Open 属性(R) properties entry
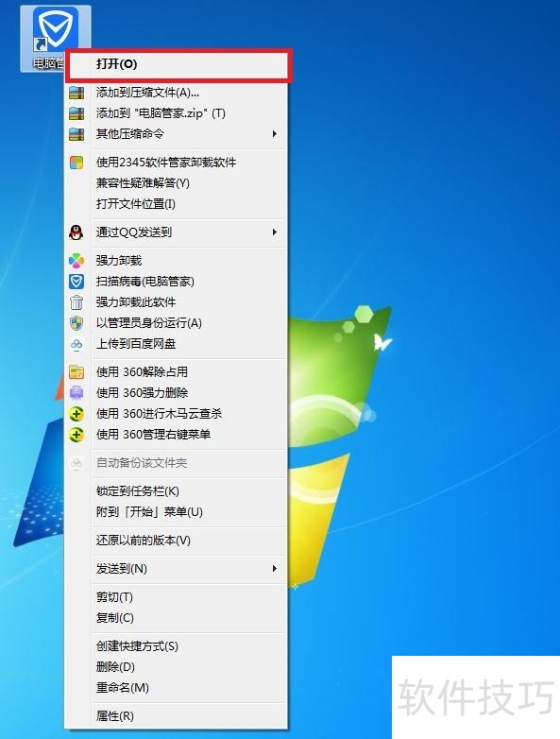The height and width of the screenshot is (739, 560). pos(177,716)
